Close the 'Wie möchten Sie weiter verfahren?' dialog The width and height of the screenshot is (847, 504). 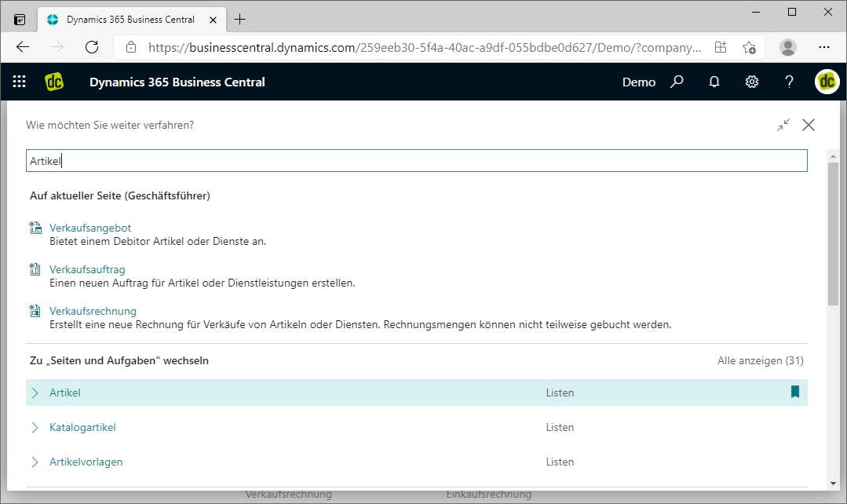pyautogui.click(x=809, y=125)
